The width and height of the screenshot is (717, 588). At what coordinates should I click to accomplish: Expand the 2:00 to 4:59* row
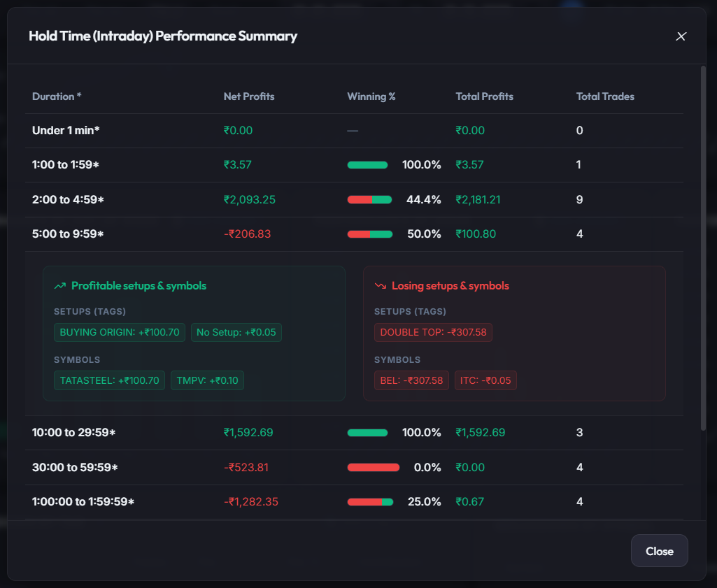[354, 200]
